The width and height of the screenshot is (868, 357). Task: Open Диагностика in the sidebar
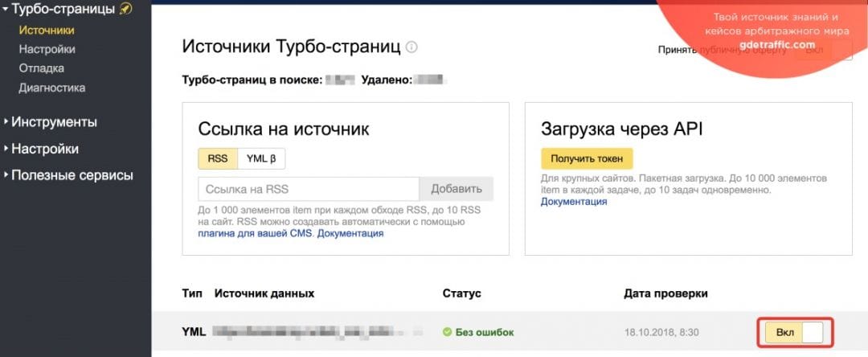pos(52,88)
